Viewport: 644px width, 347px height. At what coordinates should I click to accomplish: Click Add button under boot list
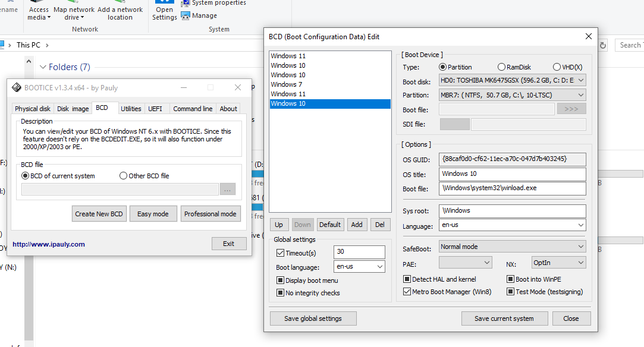pos(357,225)
